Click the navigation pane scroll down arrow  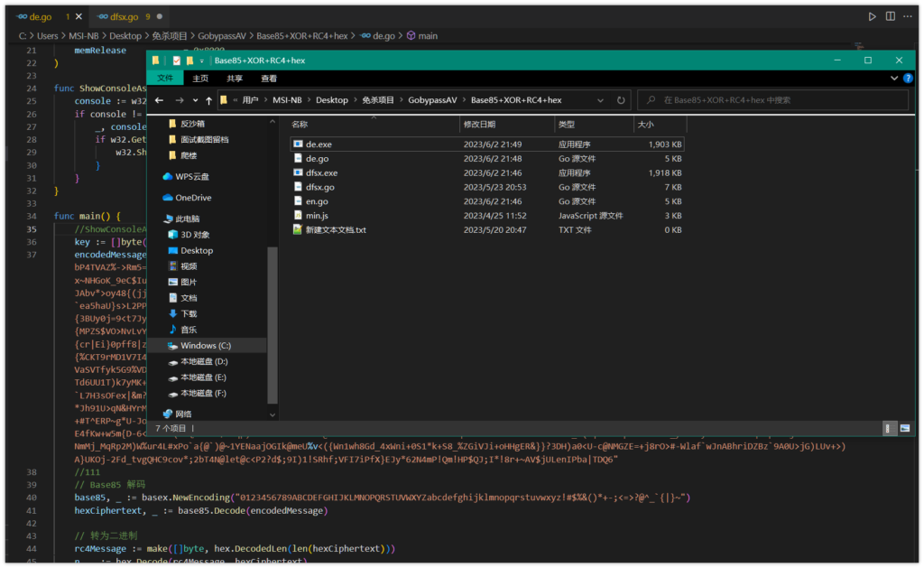273,414
